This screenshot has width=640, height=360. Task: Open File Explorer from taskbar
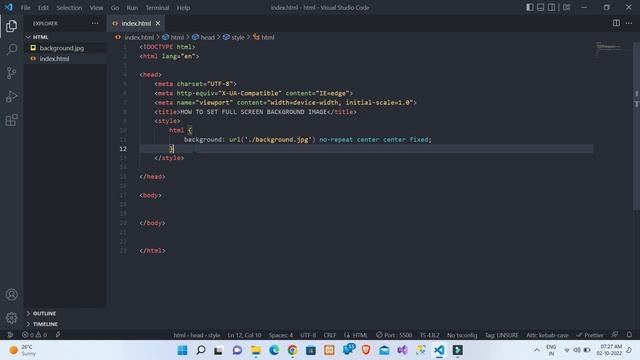pyautogui.click(x=256, y=350)
